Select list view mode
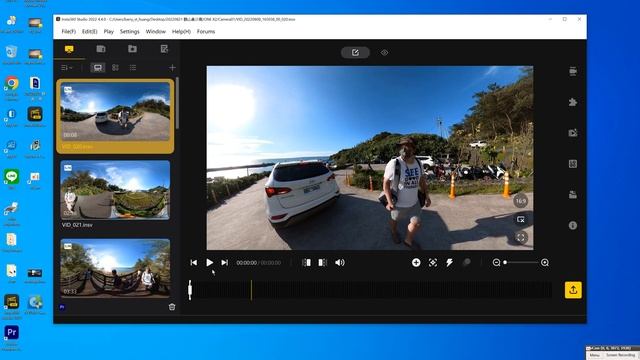 [x=133, y=68]
